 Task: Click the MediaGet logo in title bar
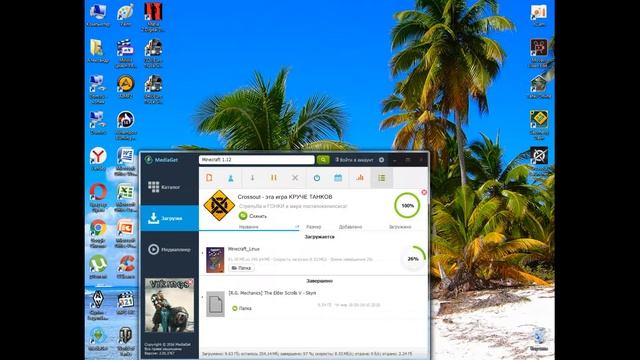(162, 160)
